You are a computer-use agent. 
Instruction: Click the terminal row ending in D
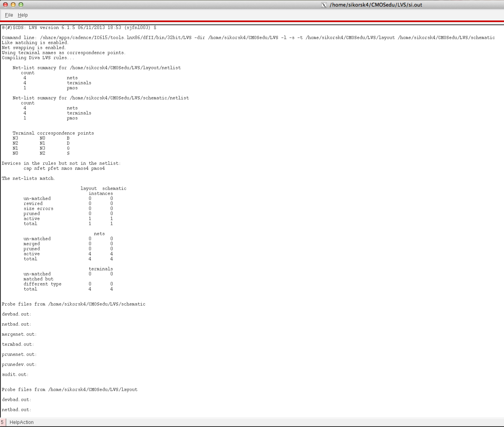pos(41,143)
